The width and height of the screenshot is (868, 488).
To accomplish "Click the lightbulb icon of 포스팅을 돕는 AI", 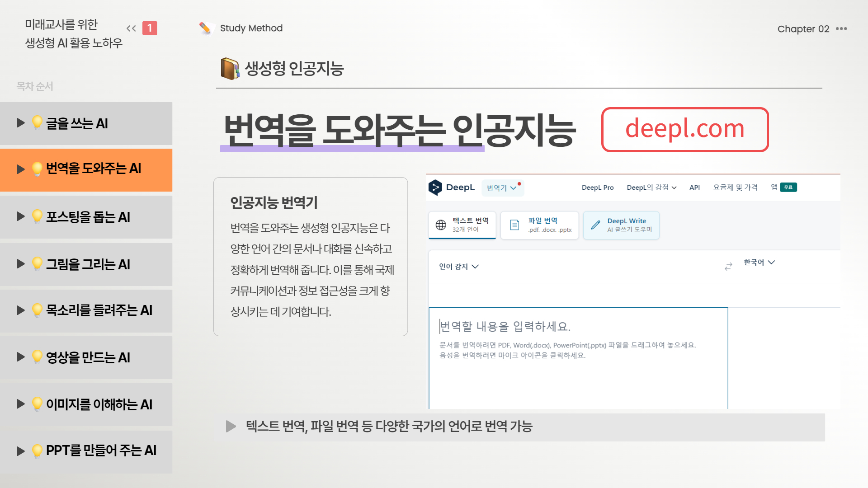I will (x=38, y=217).
